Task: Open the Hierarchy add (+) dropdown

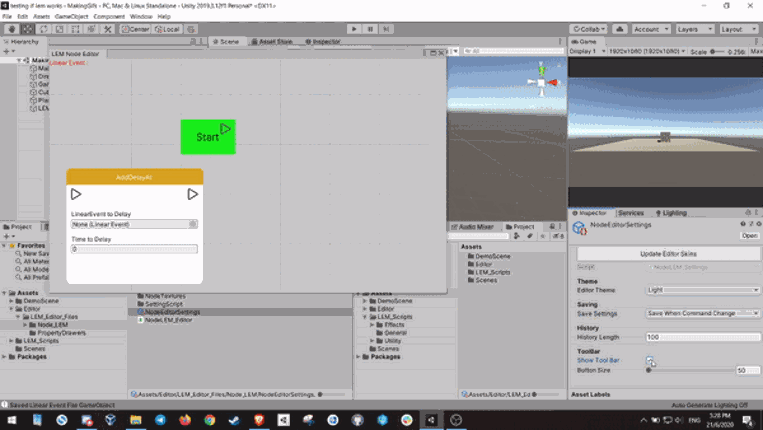Action: pyautogui.click(x=9, y=51)
